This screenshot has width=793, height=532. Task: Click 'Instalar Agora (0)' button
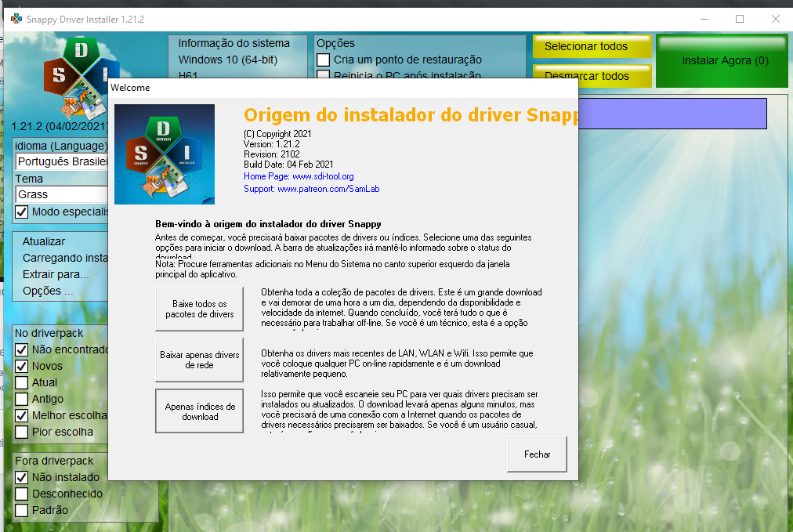pos(722,60)
